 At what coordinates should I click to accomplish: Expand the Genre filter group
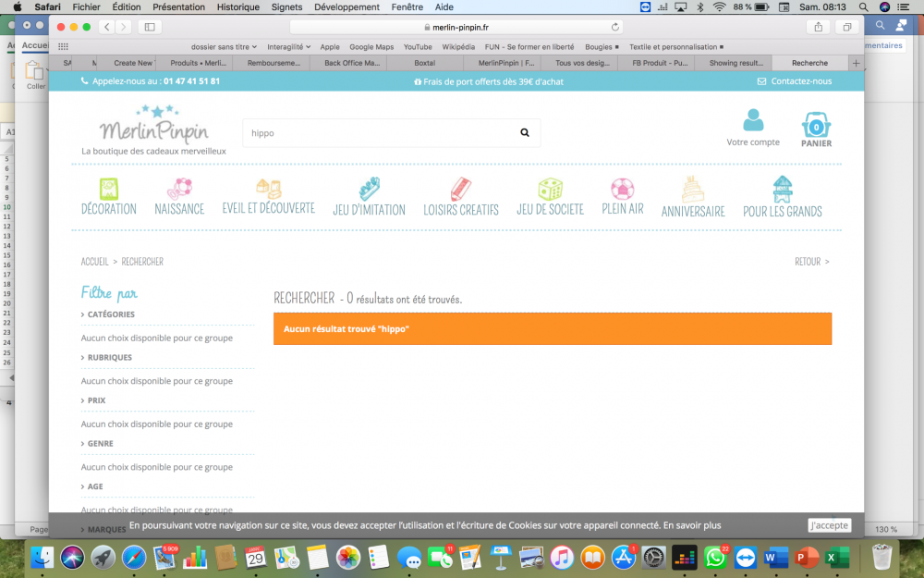point(97,444)
